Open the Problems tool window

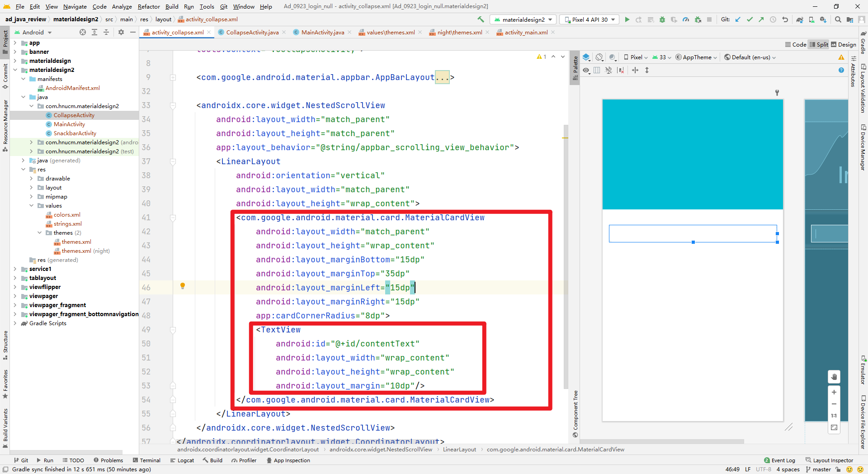click(108, 460)
